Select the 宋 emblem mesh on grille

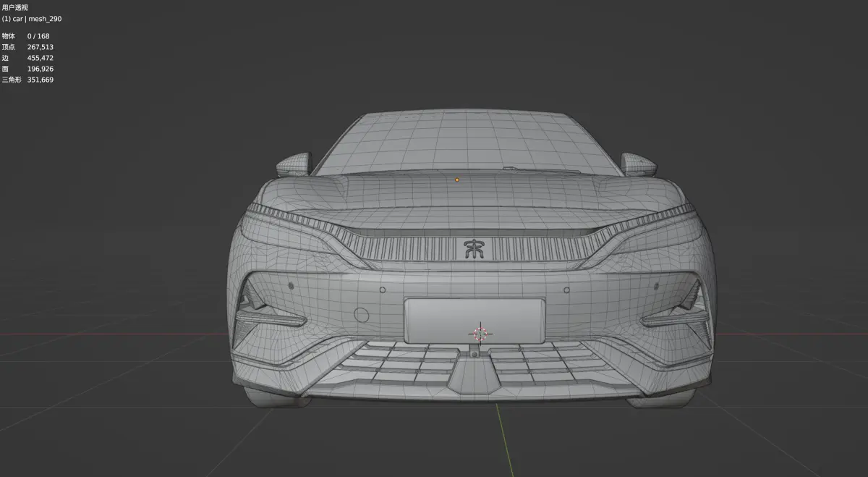click(x=475, y=248)
